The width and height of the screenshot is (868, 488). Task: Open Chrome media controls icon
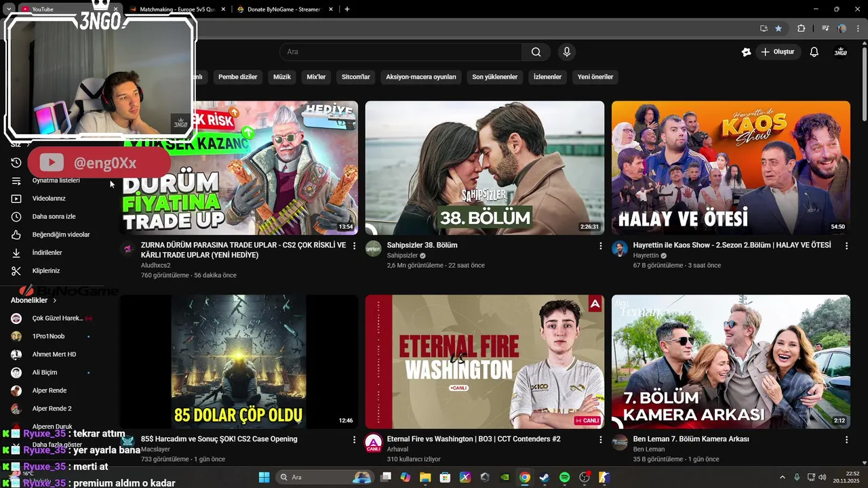point(825,28)
